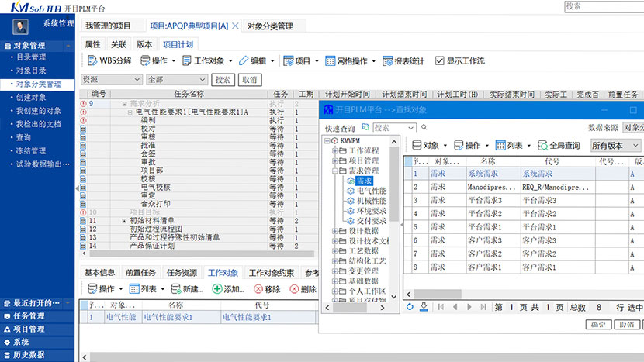Select the 电气性能 node in the tree

click(371, 191)
